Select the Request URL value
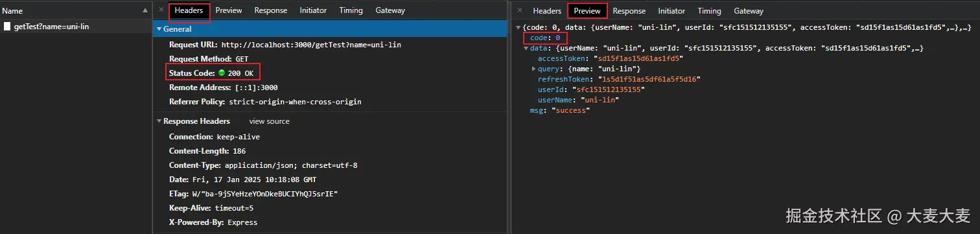The height and width of the screenshot is (234, 980). pyautogui.click(x=312, y=45)
